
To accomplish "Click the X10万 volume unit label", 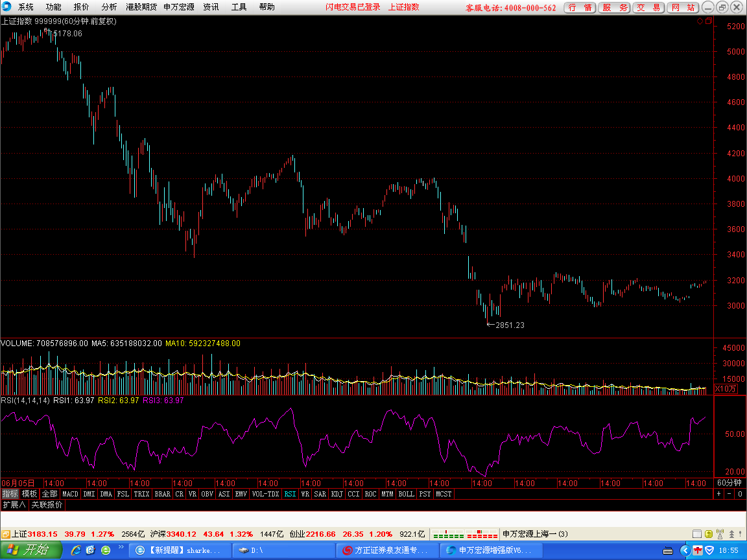I will [726, 389].
